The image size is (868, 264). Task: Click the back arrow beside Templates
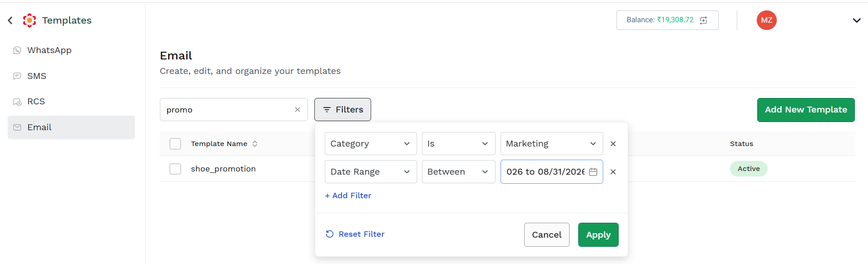pyautogui.click(x=10, y=20)
